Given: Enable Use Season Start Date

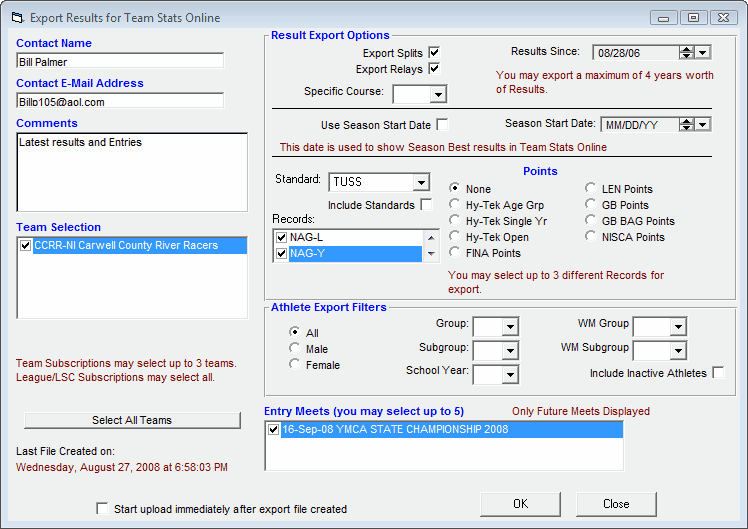Looking at the screenshot, I should point(442,124).
